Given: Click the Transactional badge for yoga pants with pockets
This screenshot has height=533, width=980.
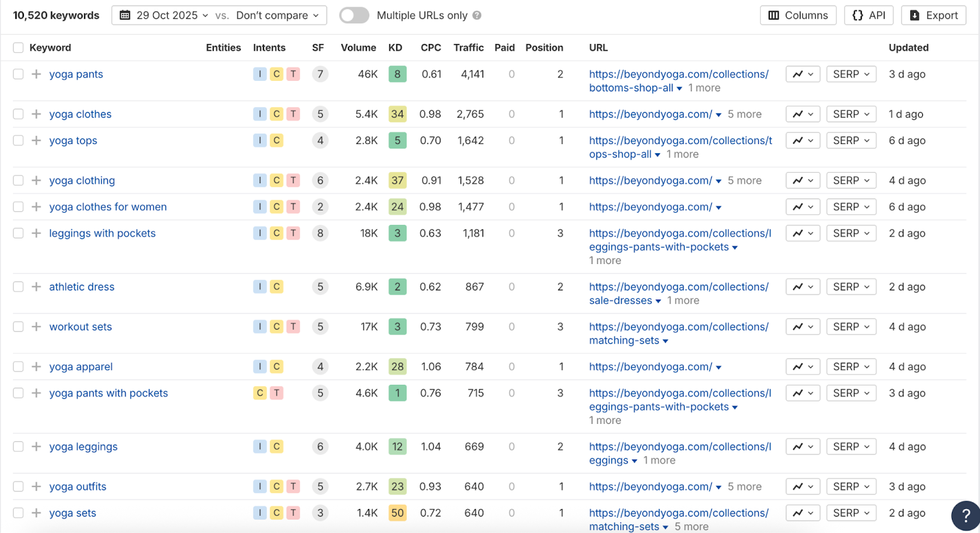Looking at the screenshot, I should click(277, 393).
